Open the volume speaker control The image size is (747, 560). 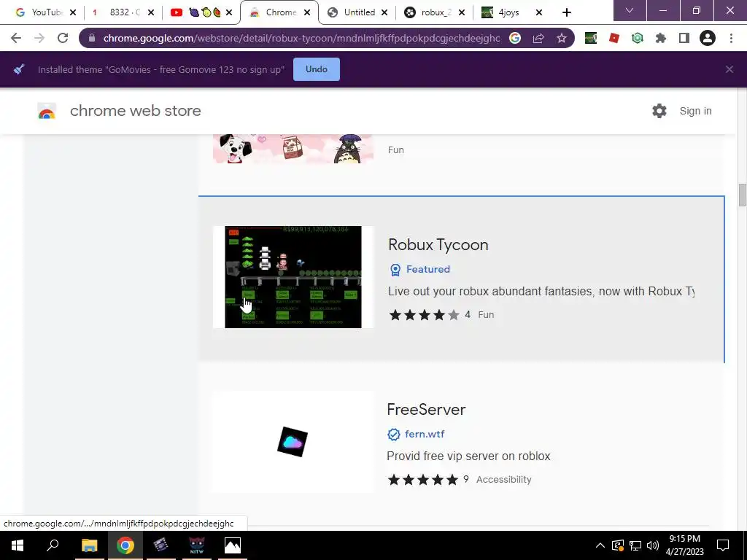pos(653,545)
